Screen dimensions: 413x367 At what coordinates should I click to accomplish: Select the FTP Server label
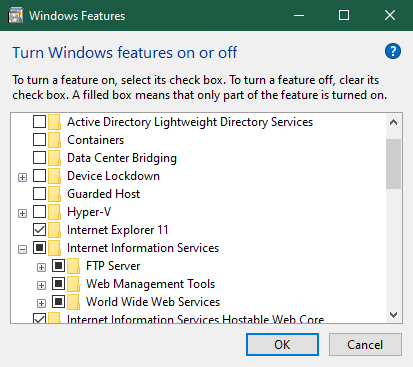click(x=113, y=266)
